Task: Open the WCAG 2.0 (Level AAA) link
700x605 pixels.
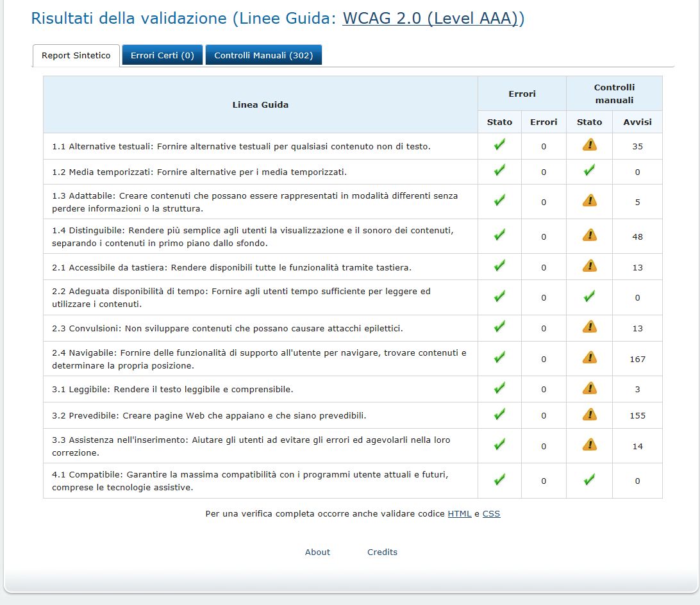Action: [x=430, y=19]
